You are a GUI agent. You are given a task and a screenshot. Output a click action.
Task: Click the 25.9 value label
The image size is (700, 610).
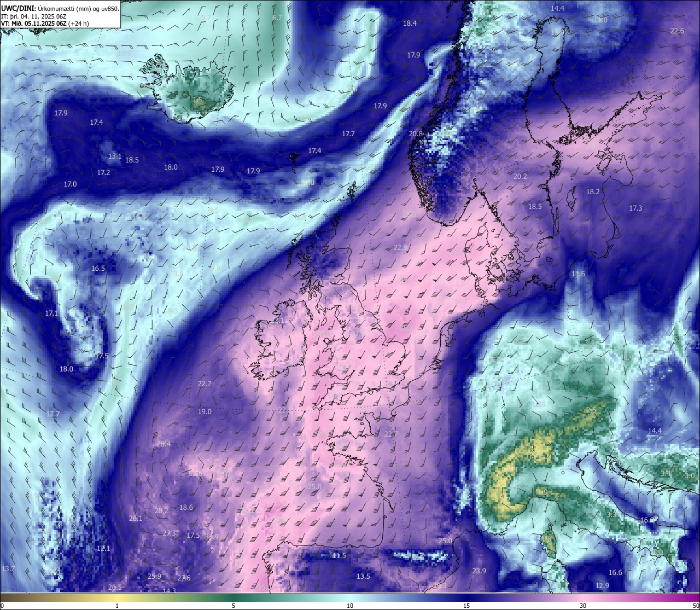point(154,576)
